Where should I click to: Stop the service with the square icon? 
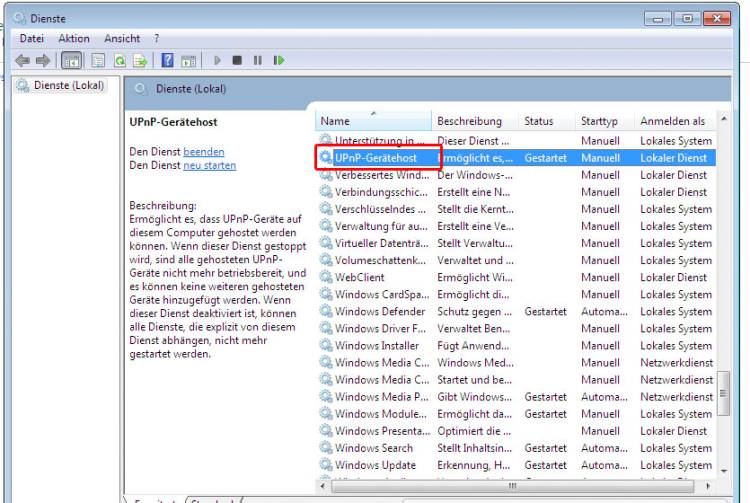coord(237,60)
